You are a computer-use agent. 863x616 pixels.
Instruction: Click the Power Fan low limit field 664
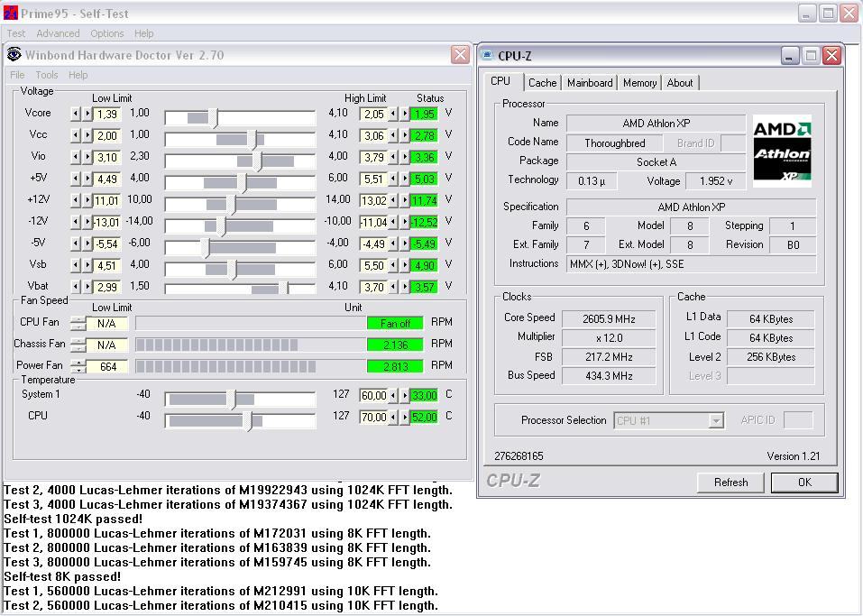(107, 367)
